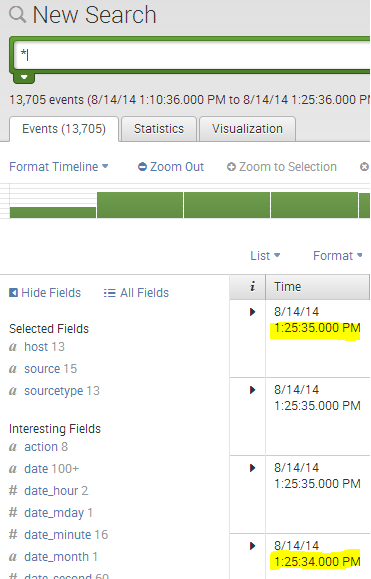The width and height of the screenshot is (371, 579).
Task: Click the Deselect icon right of Zoom to Selection
Action: tap(364, 167)
